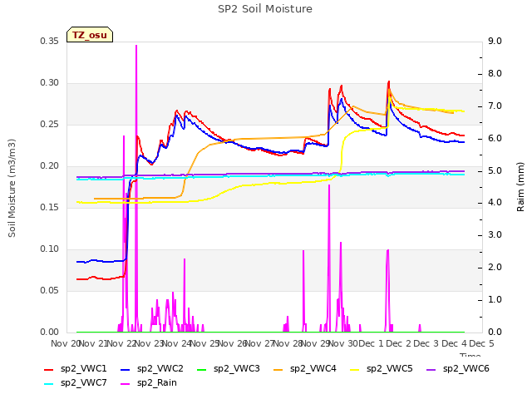
Task: Click the 2.0 right axis tick label
Action: pos(495,268)
